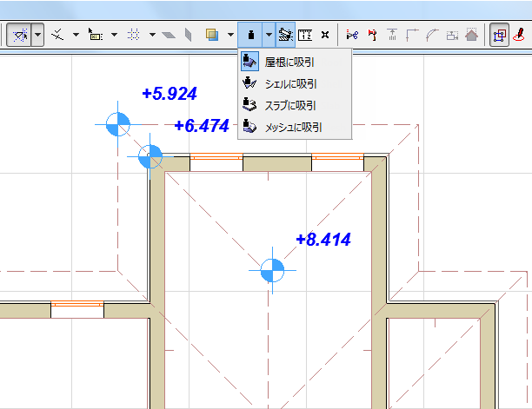Click the red pen icon at toolbar end
The width and height of the screenshot is (532, 409).
click(519, 35)
